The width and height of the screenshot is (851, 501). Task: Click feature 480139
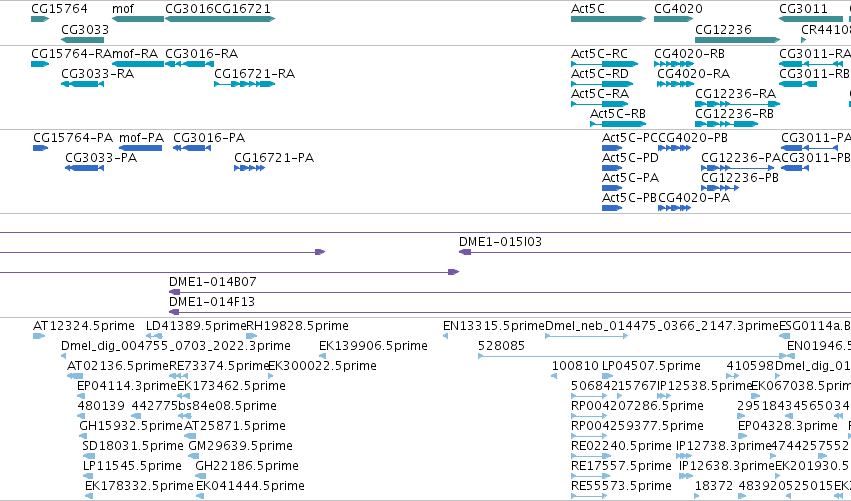point(101,407)
